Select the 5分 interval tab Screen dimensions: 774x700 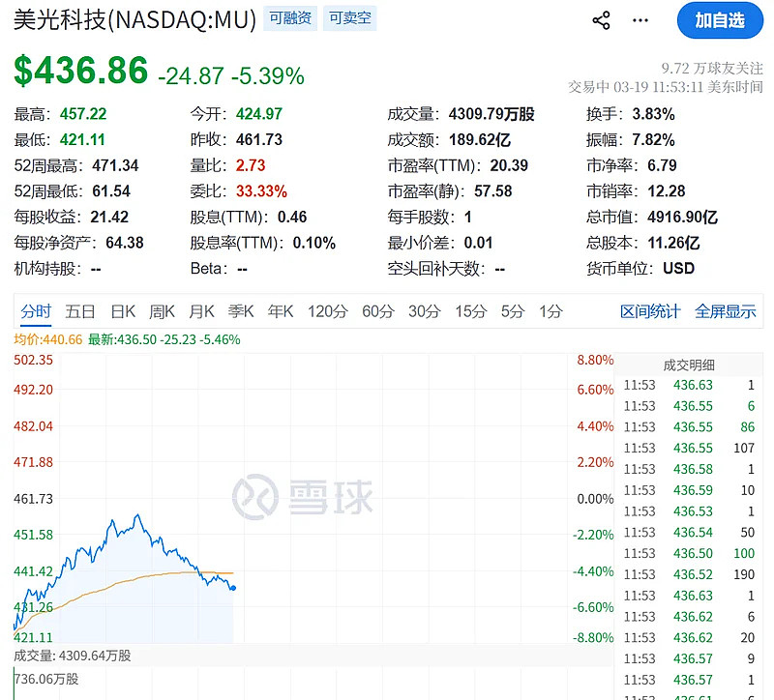pyautogui.click(x=513, y=311)
